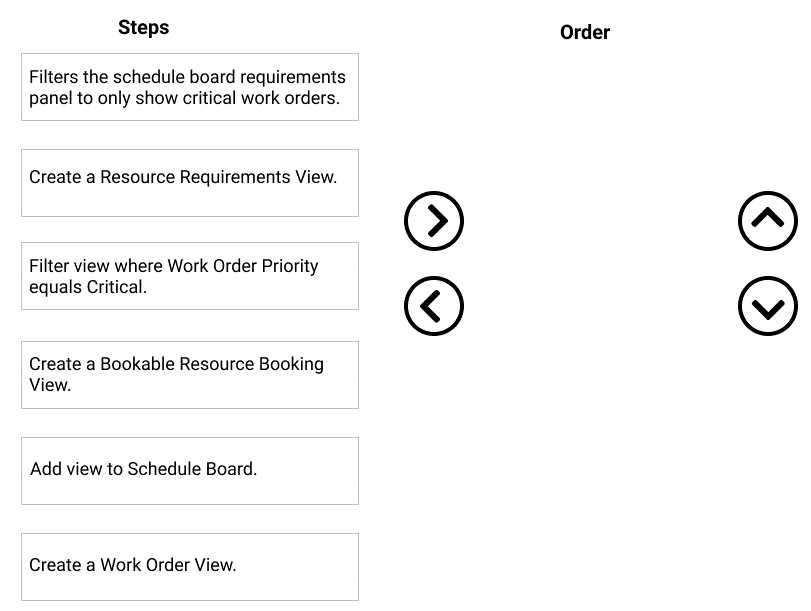Click the right arrow to add step to Order

(434, 220)
